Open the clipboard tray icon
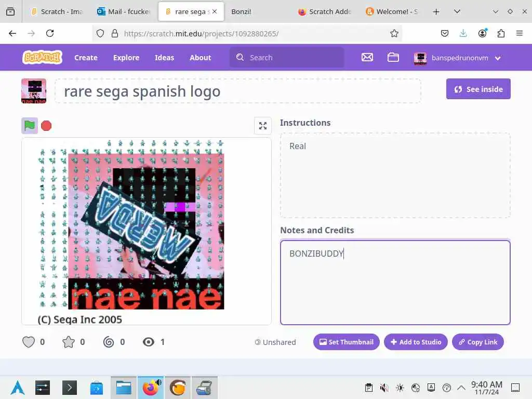This screenshot has height=399, width=532. 369,388
